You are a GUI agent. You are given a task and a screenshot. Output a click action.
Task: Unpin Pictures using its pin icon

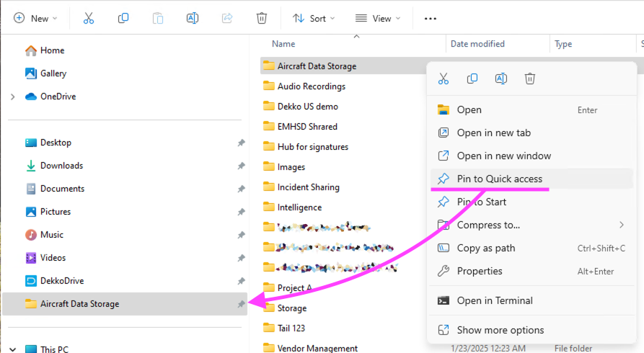tap(241, 212)
